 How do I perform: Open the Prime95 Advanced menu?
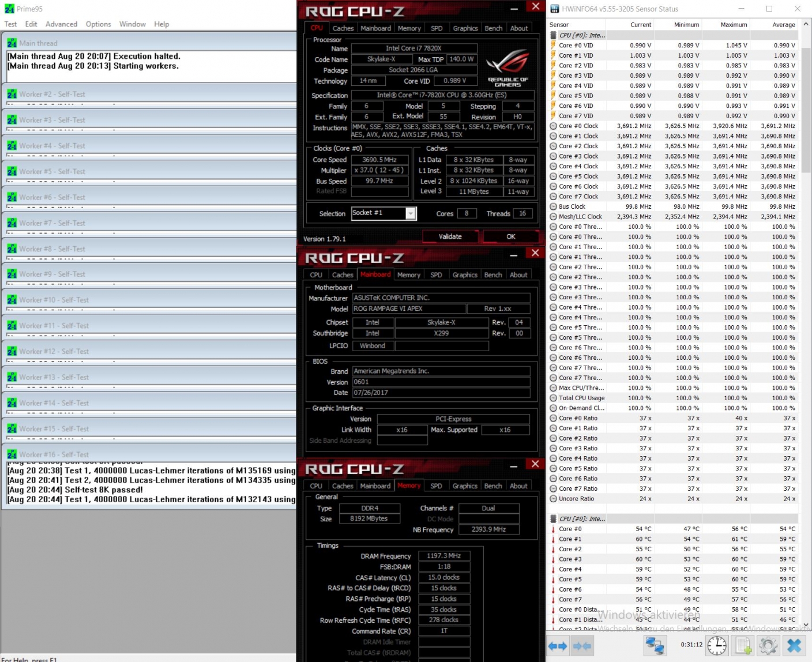[61, 24]
